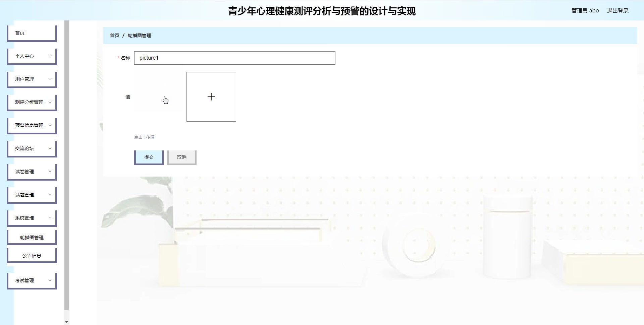Click 退出登录 to log out

(x=618, y=10)
